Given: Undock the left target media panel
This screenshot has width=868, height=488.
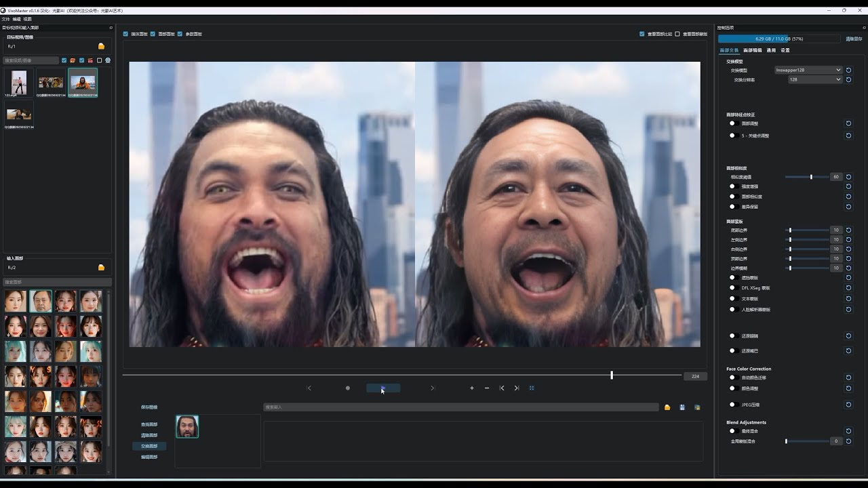Looking at the screenshot, I should tap(111, 28).
